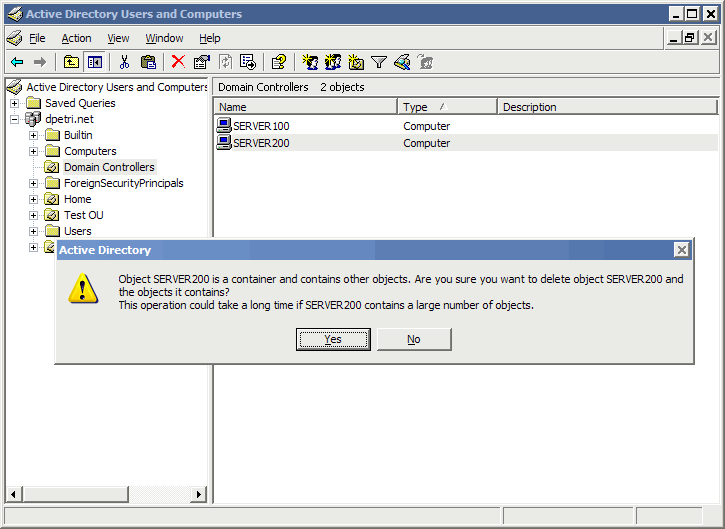The image size is (725, 529).
Task: Select Active Directory Users and Computers root
Action: (117, 87)
